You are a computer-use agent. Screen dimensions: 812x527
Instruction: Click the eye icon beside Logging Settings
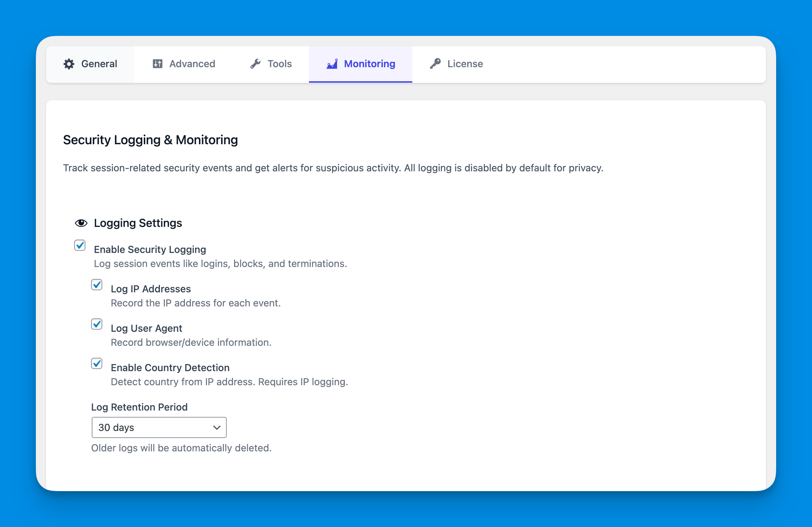coord(81,223)
